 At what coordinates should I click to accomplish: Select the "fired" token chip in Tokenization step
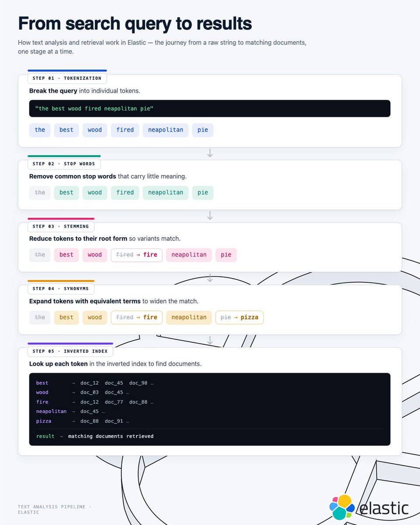[x=125, y=130]
